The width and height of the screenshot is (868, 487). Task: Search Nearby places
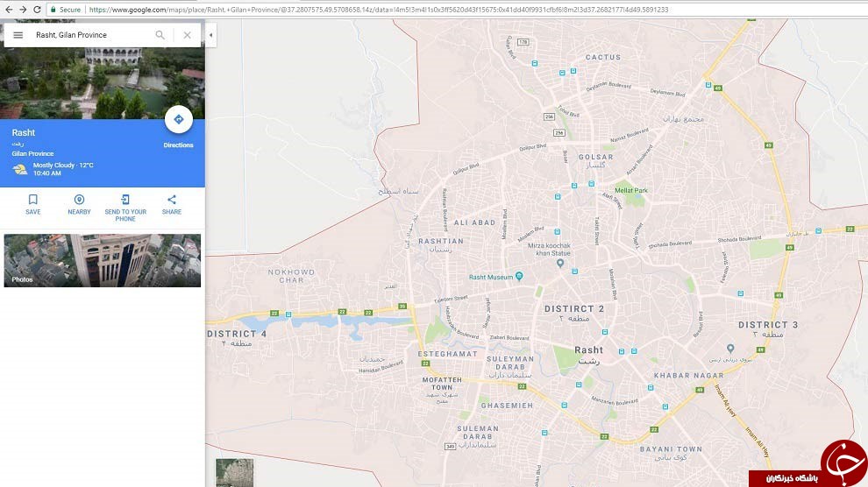(79, 204)
